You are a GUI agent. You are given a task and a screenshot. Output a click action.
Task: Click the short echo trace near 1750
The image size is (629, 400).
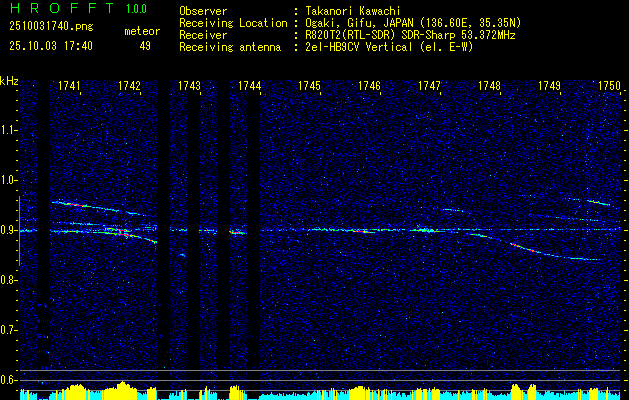coord(599,203)
